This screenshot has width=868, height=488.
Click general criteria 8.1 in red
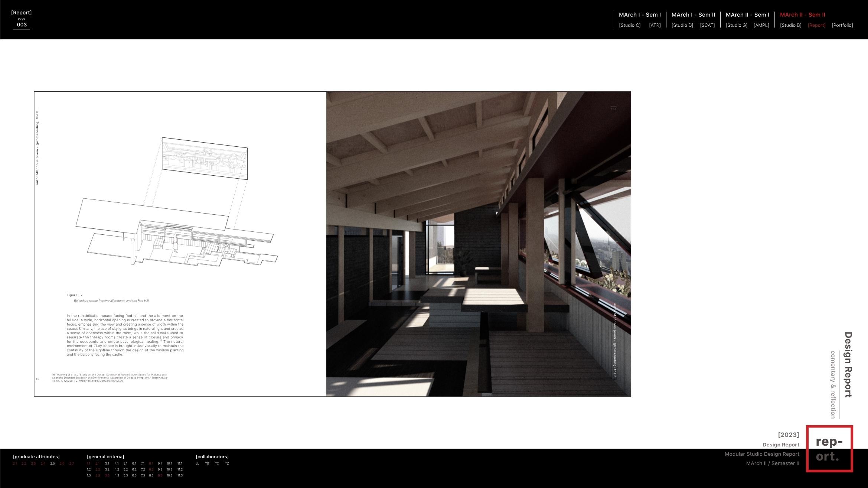[x=151, y=463]
